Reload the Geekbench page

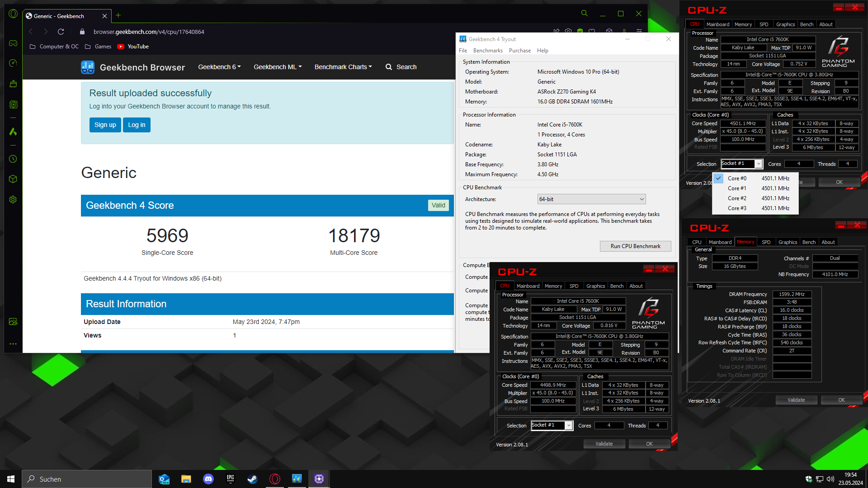tap(61, 32)
